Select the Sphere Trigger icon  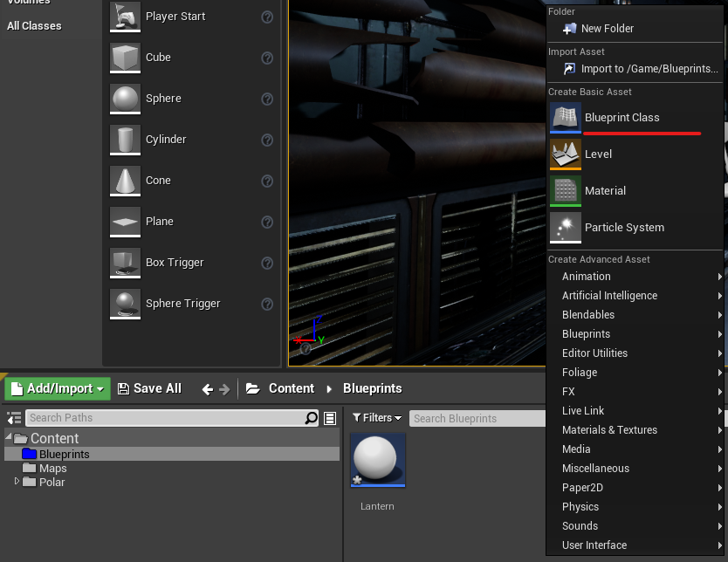(125, 304)
